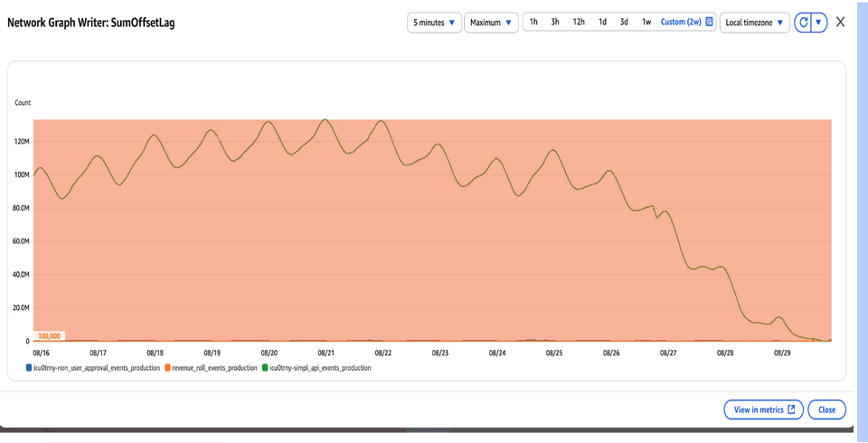Select the 1w time range
The width and height of the screenshot is (868, 443).
click(x=646, y=22)
